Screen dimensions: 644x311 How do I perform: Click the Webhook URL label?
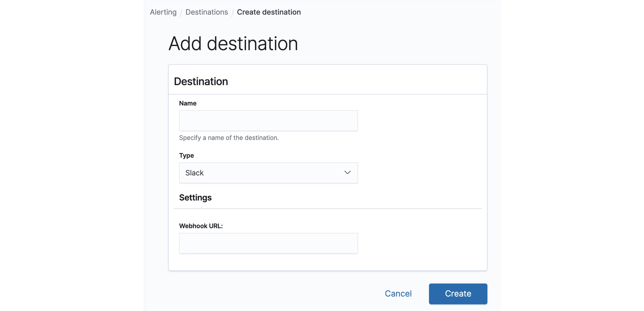tap(201, 226)
